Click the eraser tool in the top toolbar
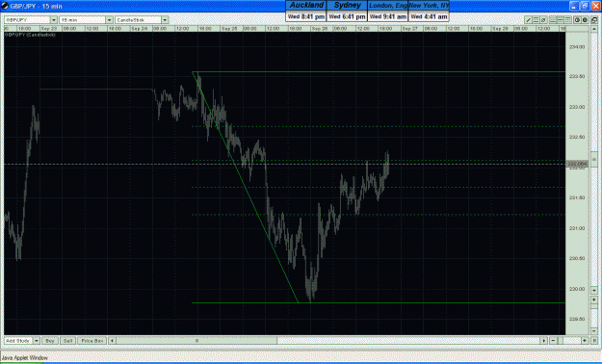Image resolution: width=602 pixels, height=364 pixels. point(543,19)
